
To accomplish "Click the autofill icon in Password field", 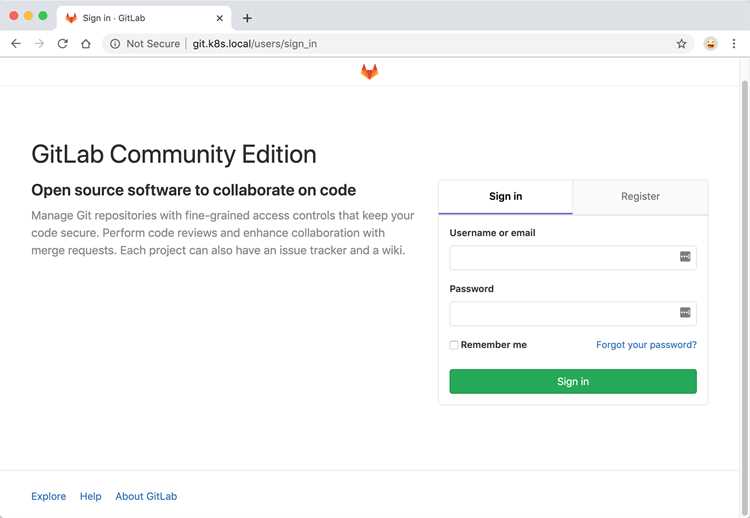I will point(685,313).
